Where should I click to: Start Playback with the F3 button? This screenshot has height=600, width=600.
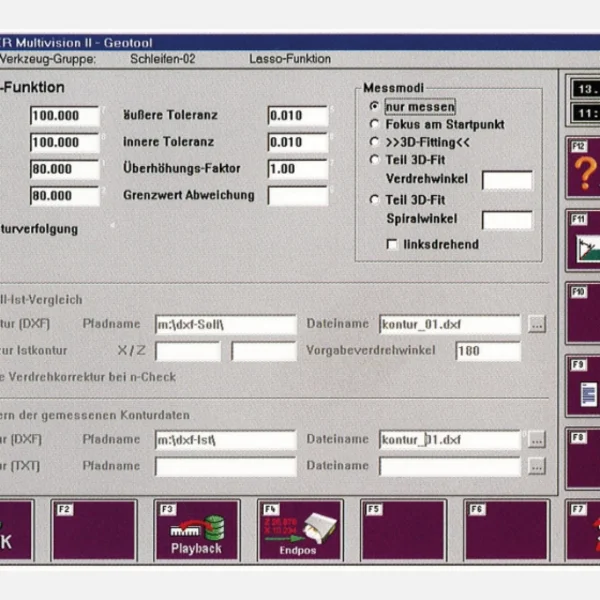pyautogui.click(x=196, y=530)
